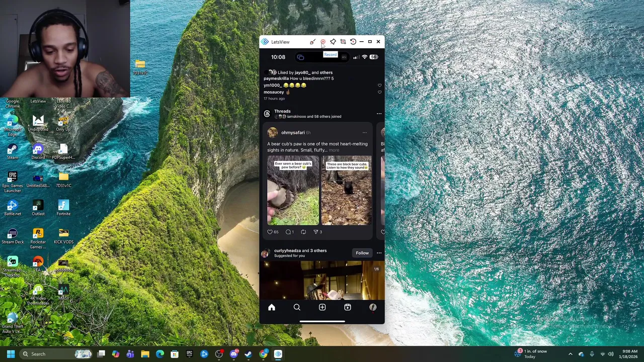Open Epic Games Launcher desktop shortcut
644x362 pixels.
(x=13, y=182)
